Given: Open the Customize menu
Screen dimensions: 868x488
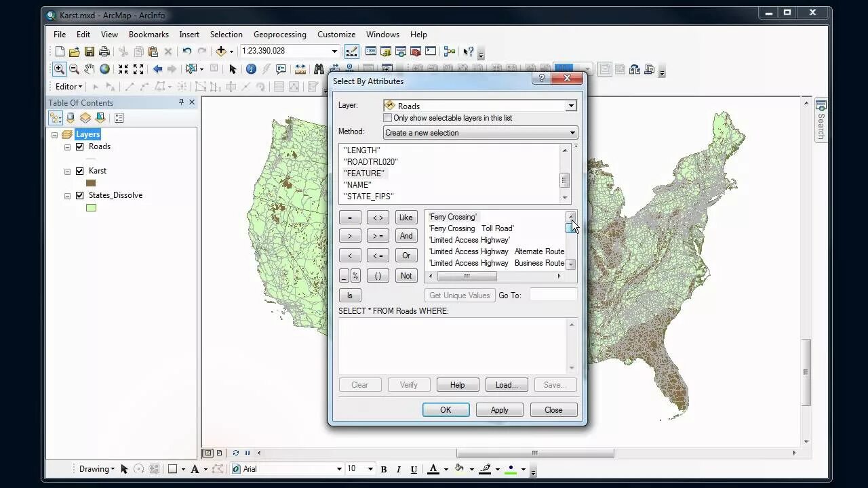Looking at the screenshot, I should (x=336, y=35).
